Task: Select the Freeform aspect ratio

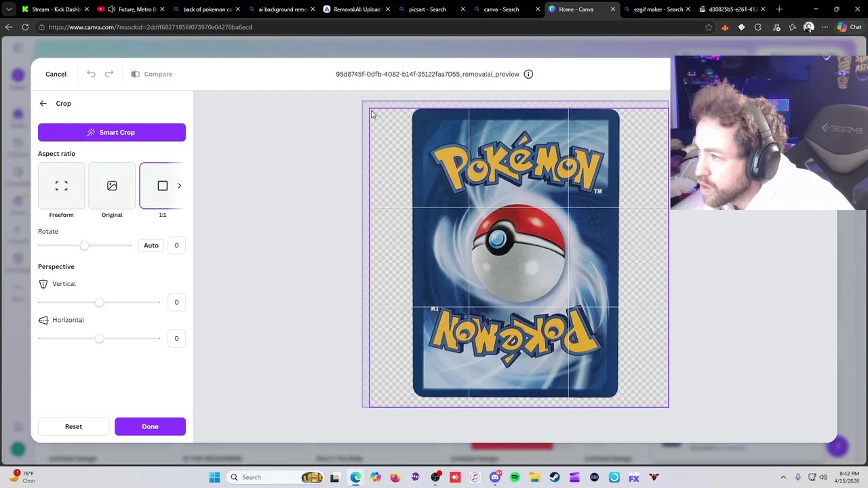Action: click(61, 186)
